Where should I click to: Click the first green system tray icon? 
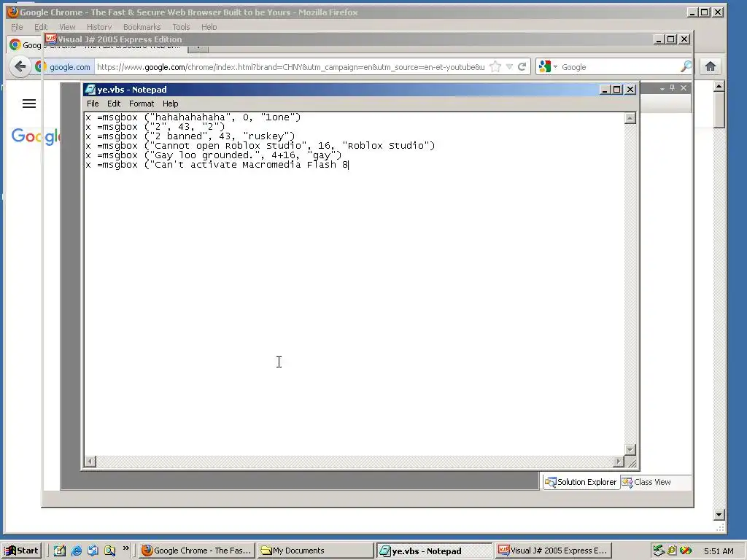click(x=659, y=551)
